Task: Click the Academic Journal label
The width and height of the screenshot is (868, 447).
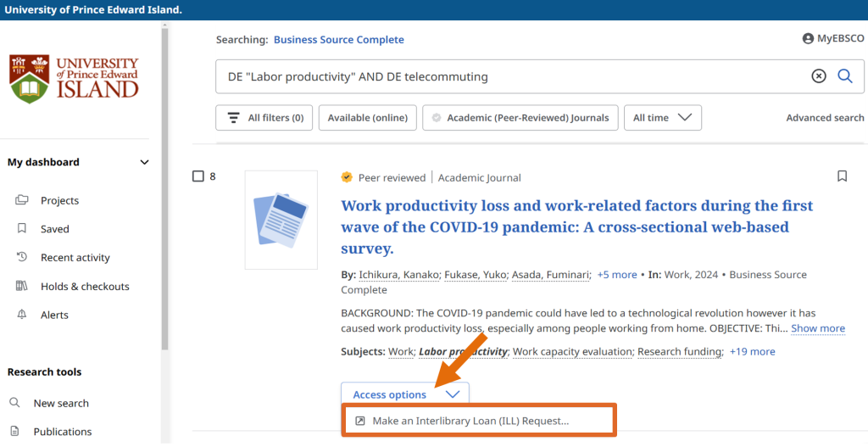Action: click(x=480, y=178)
